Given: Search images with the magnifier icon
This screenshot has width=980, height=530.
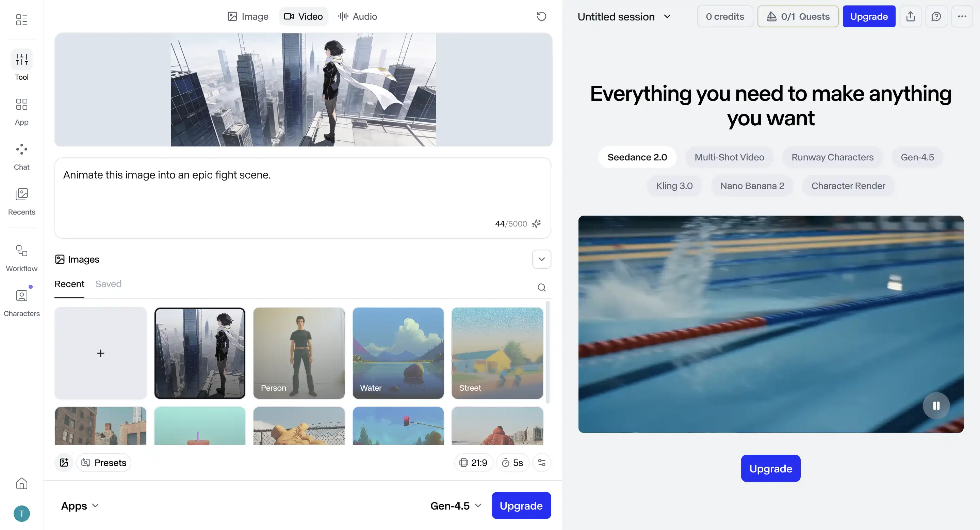Looking at the screenshot, I should pyautogui.click(x=541, y=287).
